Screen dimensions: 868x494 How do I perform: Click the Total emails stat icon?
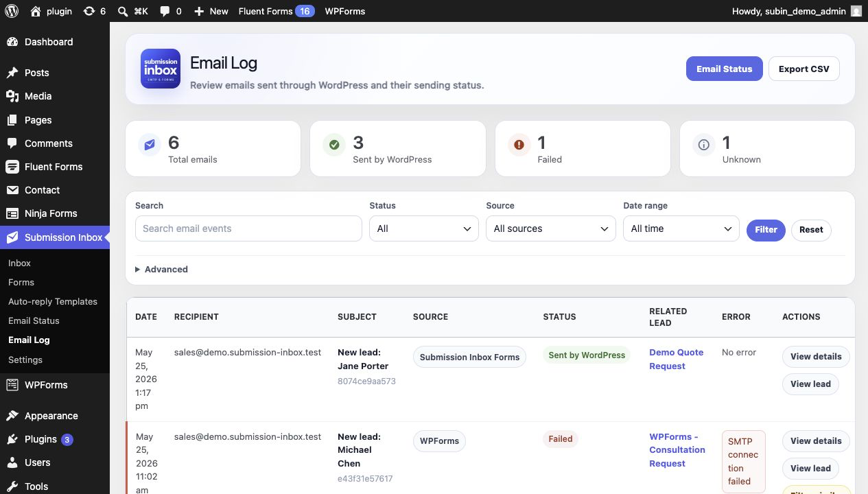150,145
